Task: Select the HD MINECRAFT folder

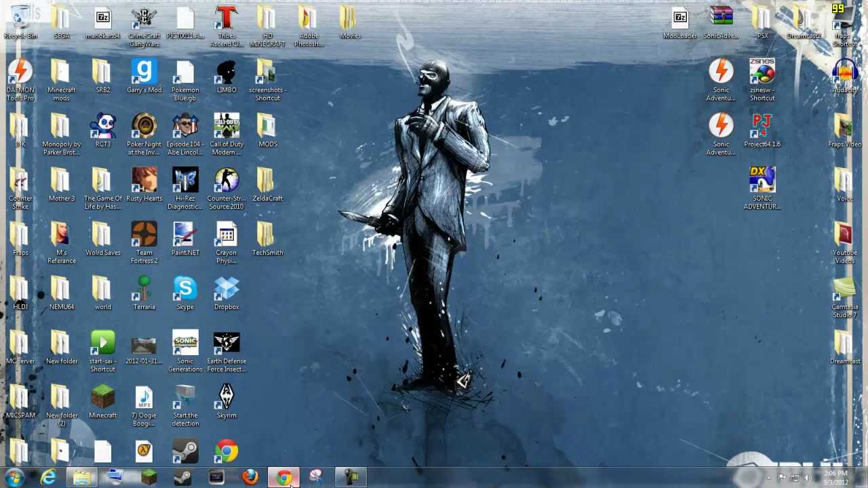Action: pos(268,26)
